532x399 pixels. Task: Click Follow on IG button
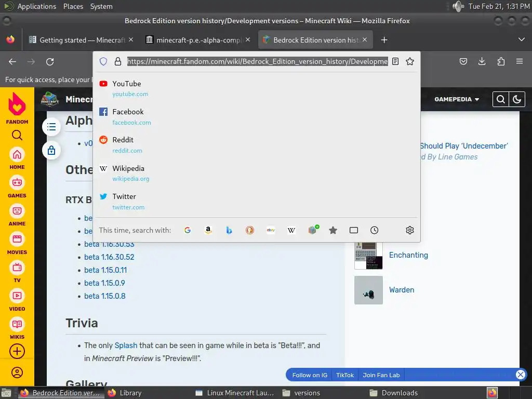[x=310, y=375]
